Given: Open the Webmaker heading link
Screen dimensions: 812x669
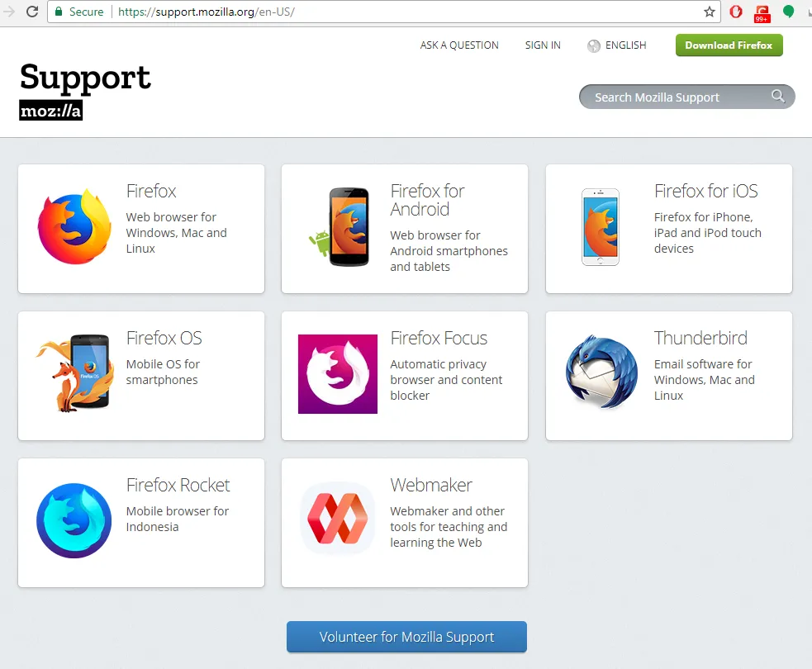Looking at the screenshot, I should tap(431, 485).
